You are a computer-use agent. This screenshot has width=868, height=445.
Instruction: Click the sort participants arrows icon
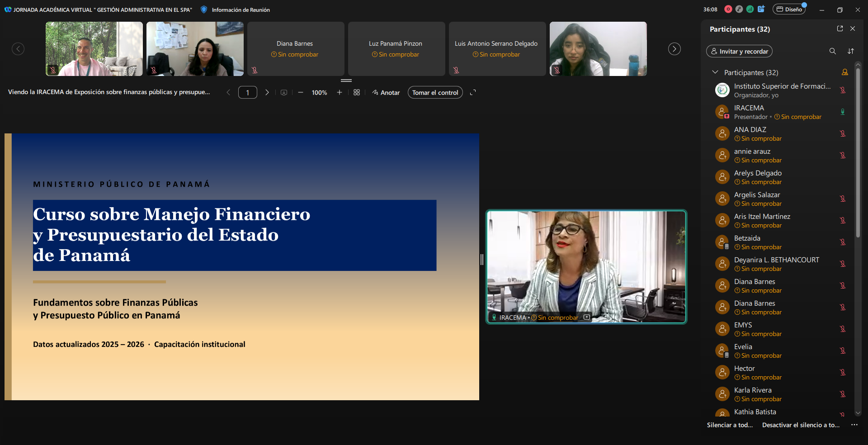pos(851,51)
